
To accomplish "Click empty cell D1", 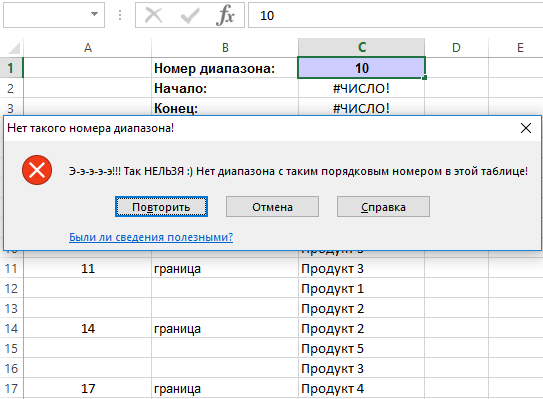I will [x=456, y=68].
